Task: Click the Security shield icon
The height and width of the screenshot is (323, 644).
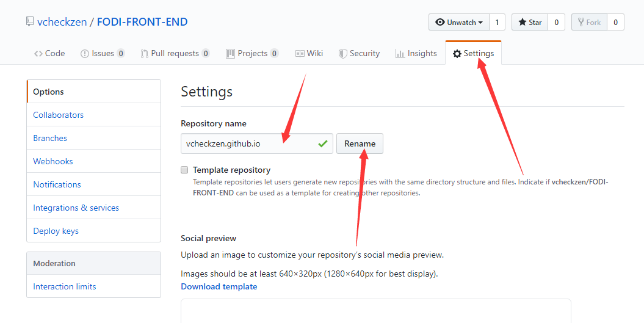Action: coord(342,54)
